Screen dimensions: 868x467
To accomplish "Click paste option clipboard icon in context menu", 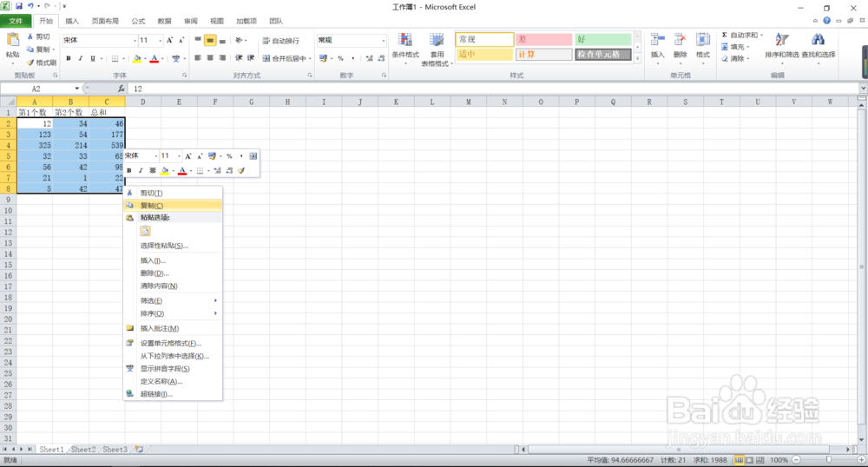I will pyautogui.click(x=146, y=231).
